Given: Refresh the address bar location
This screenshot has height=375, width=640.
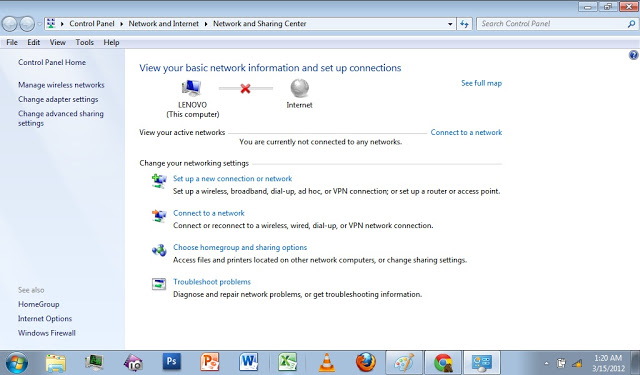Looking at the screenshot, I should coord(464,24).
